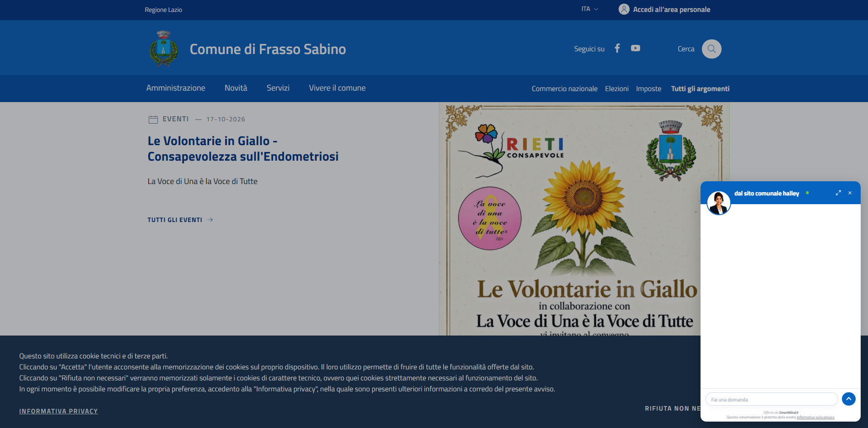Click chat header title dal sito comunale halley

click(767, 193)
